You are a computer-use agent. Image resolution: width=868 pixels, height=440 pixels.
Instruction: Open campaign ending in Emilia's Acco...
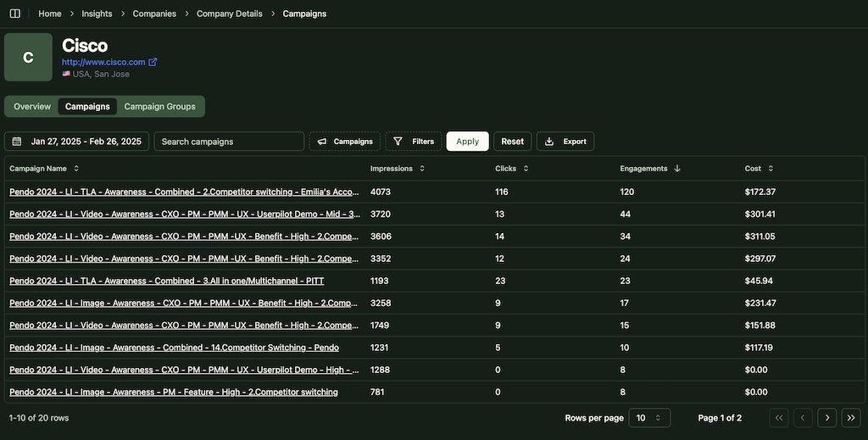click(184, 192)
